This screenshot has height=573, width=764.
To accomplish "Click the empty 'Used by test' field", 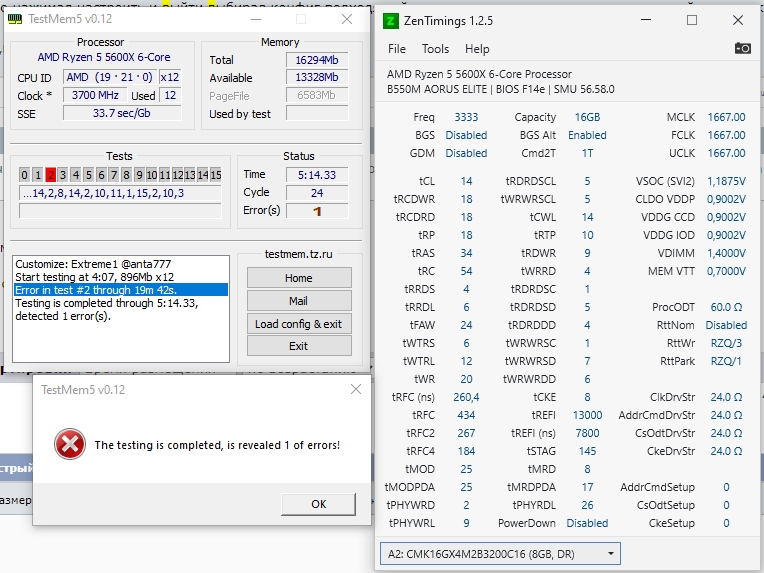I will [317, 114].
